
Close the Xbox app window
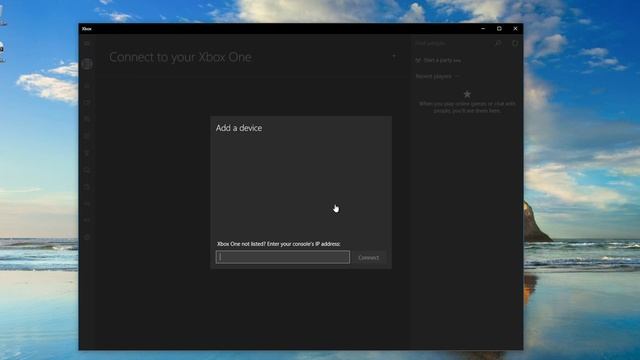[515, 29]
